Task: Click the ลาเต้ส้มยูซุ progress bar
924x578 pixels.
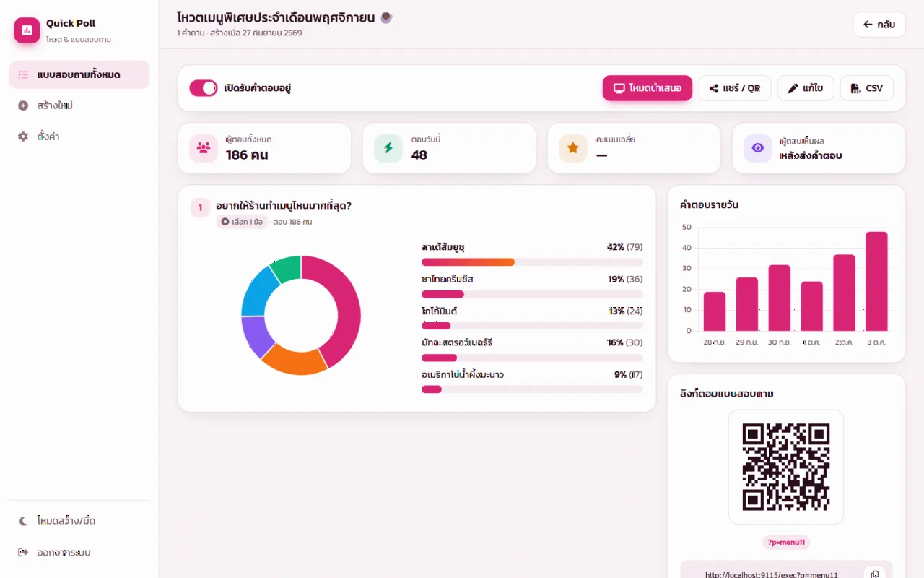Action: click(x=532, y=262)
